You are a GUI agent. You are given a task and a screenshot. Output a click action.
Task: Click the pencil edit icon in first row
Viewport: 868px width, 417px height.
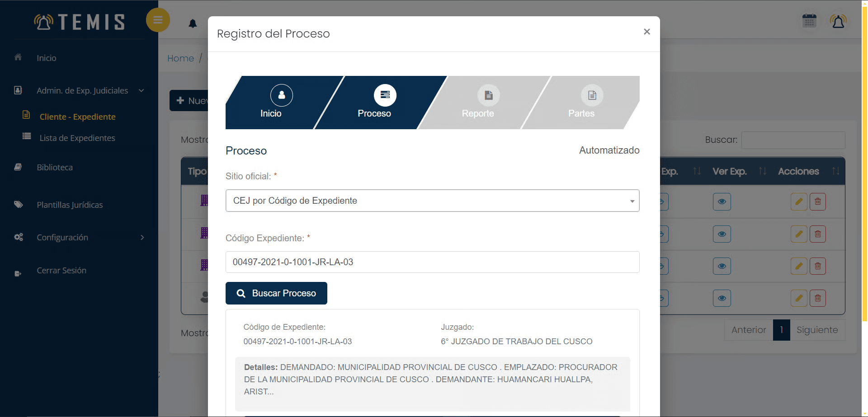coord(799,201)
